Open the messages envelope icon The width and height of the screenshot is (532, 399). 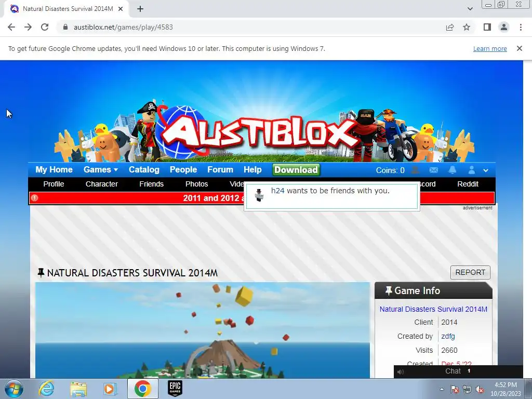point(434,170)
